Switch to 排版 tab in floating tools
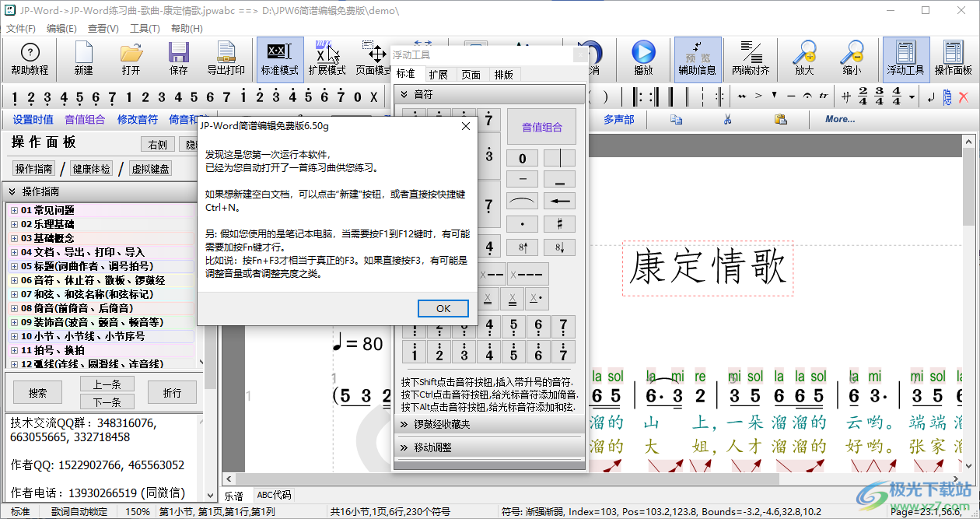This screenshot has height=519, width=980. click(503, 75)
